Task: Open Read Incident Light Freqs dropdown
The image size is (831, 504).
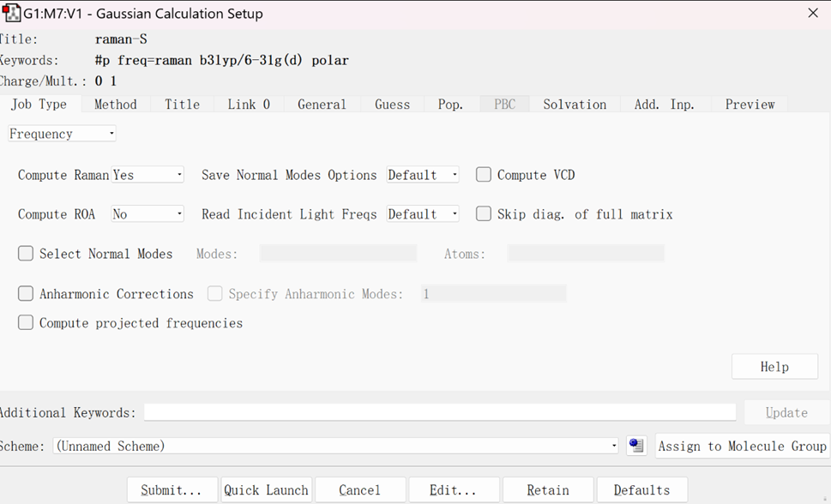Action: pos(423,214)
